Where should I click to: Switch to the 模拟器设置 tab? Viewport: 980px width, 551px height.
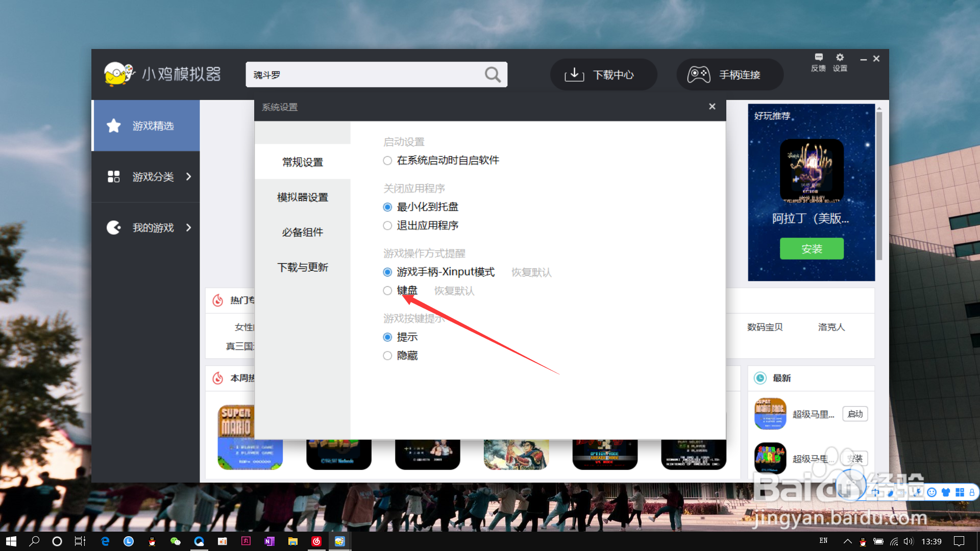click(302, 197)
